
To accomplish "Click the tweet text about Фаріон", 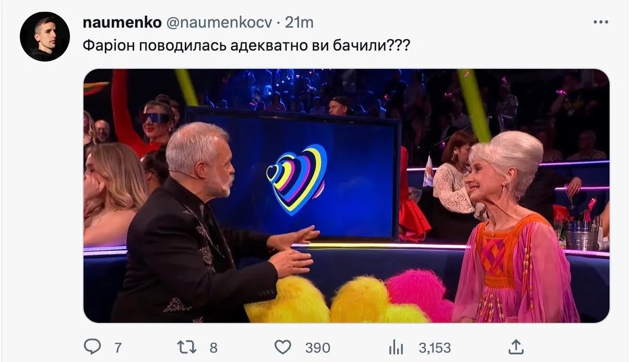I will point(246,45).
